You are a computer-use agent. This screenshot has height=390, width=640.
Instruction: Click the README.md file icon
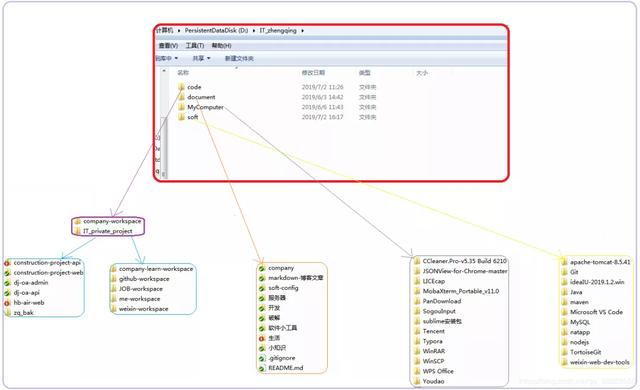pyautogui.click(x=262, y=368)
